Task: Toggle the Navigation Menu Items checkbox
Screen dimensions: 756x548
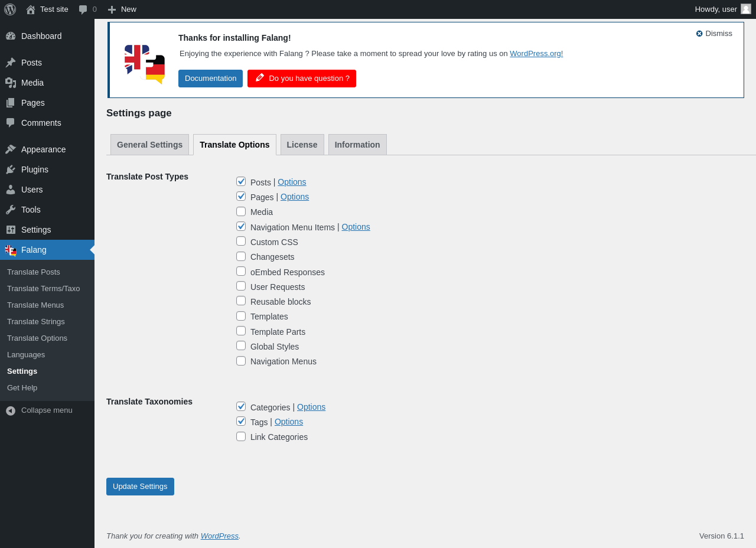Action: pyautogui.click(x=241, y=226)
